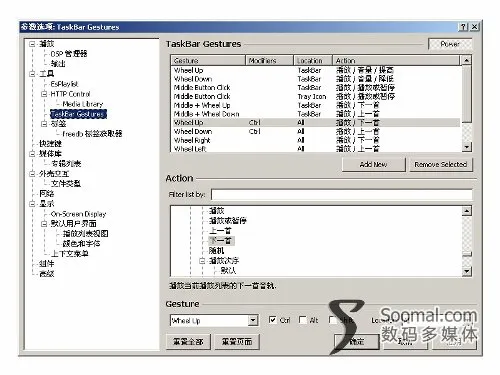The image size is (500, 375).
Task: Collapse the 外壳交互 tree node
Action: click(32, 174)
